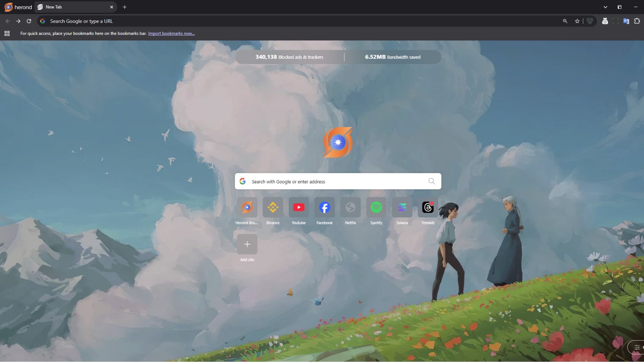Click the large Herond logo above search
The width and height of the screenshot is (644, 362).
[x=338, y=142]
